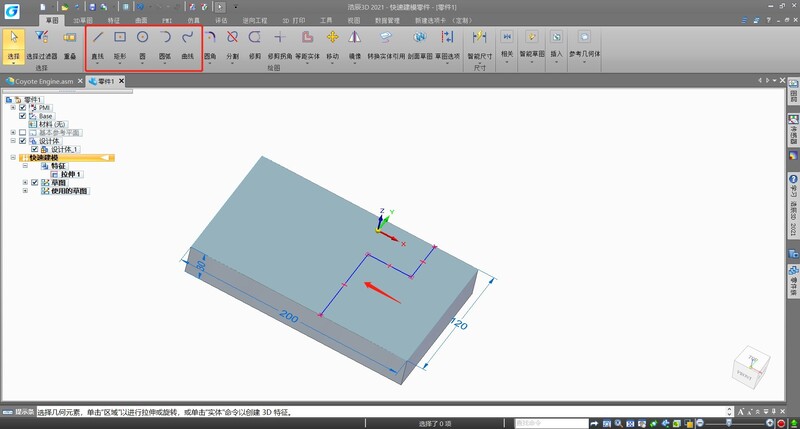
Task: Click the 重叠 (Overlap) selection icon
Action: tap(70, 38)
